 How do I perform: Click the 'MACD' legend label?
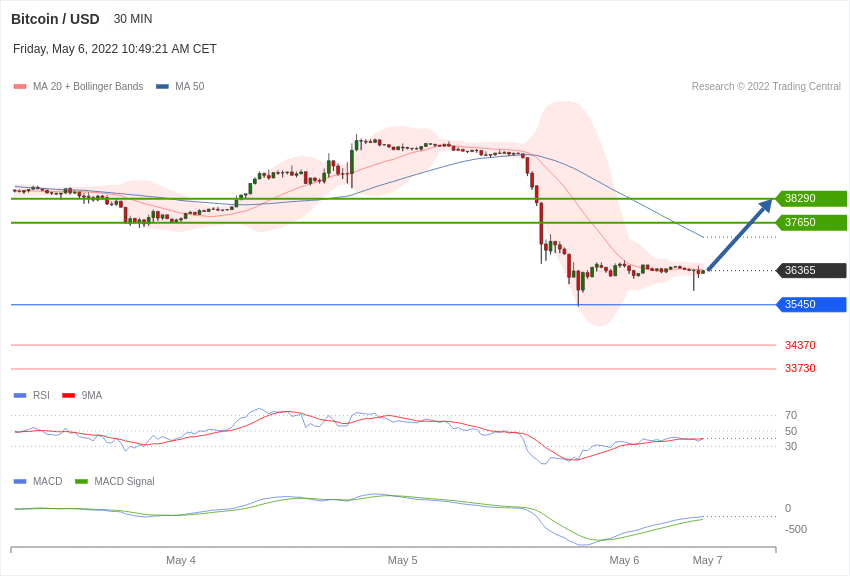coord(48,481)
